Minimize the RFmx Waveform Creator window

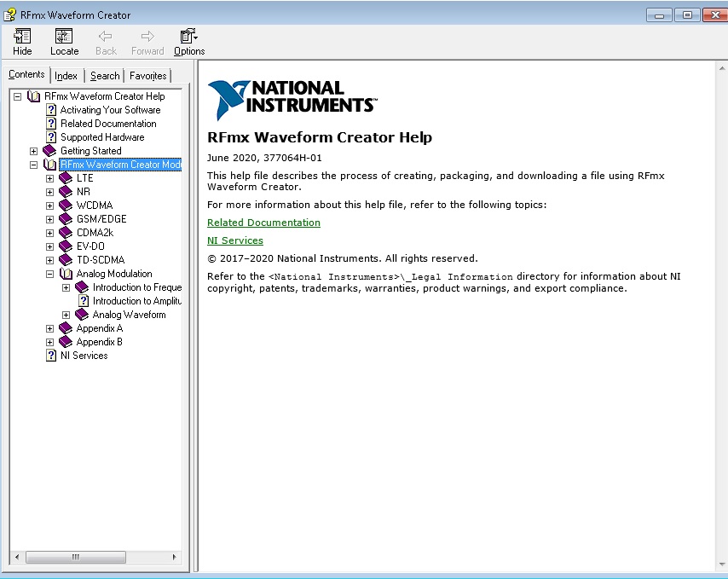coord(659,15)
